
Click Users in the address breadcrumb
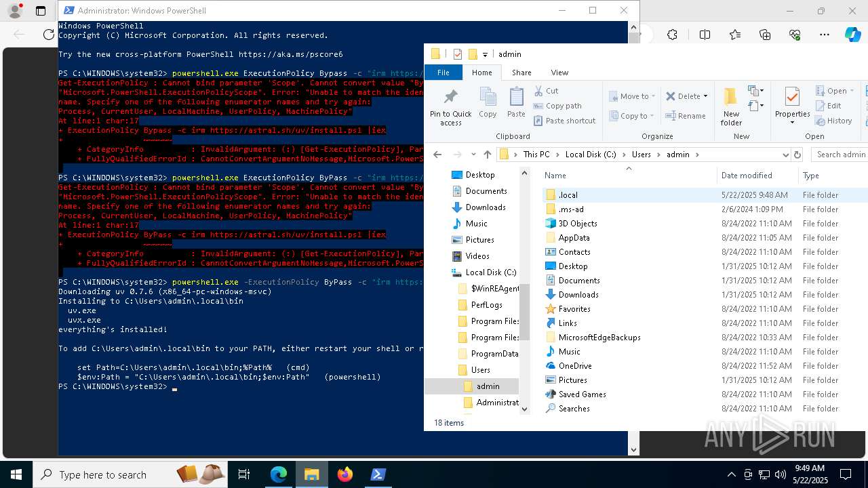click(x=642, y=155)
